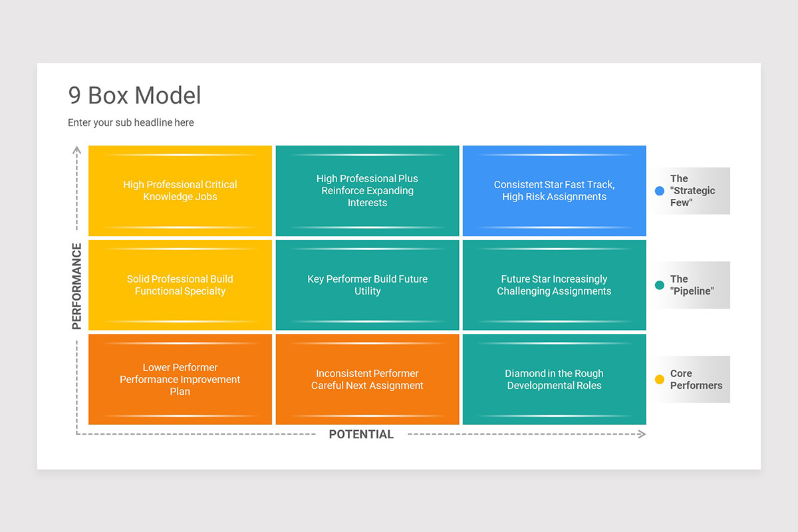
Task: Select the 'Future Star Increasingly Challenging Assignments' box
Action: pos(554,285)
